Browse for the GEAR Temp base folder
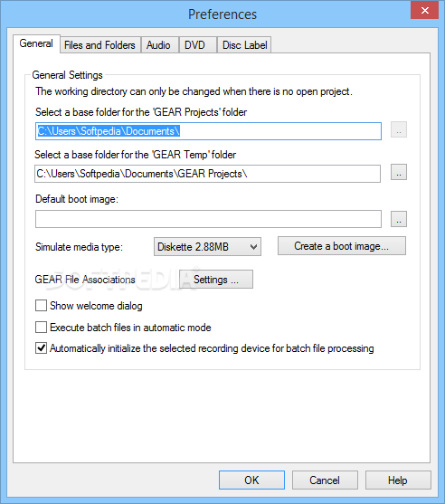The image size is (445, 504). point(399,172)
